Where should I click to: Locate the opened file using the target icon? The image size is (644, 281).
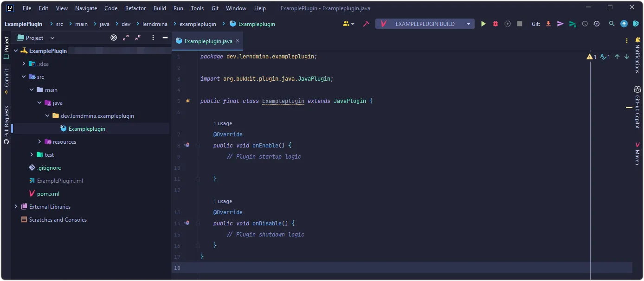click(114, 38)
